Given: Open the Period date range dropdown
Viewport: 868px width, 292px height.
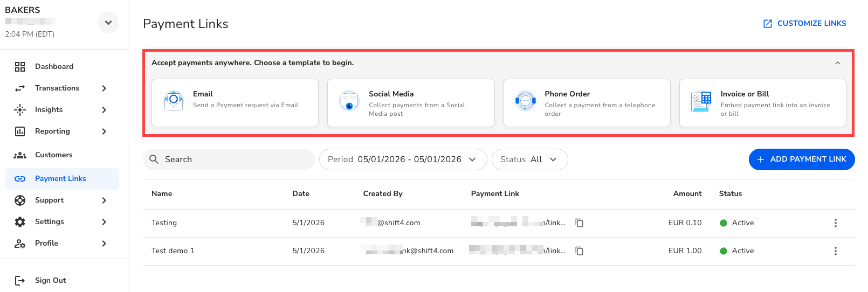Looking at the screenshot, I should coord(403,159).
